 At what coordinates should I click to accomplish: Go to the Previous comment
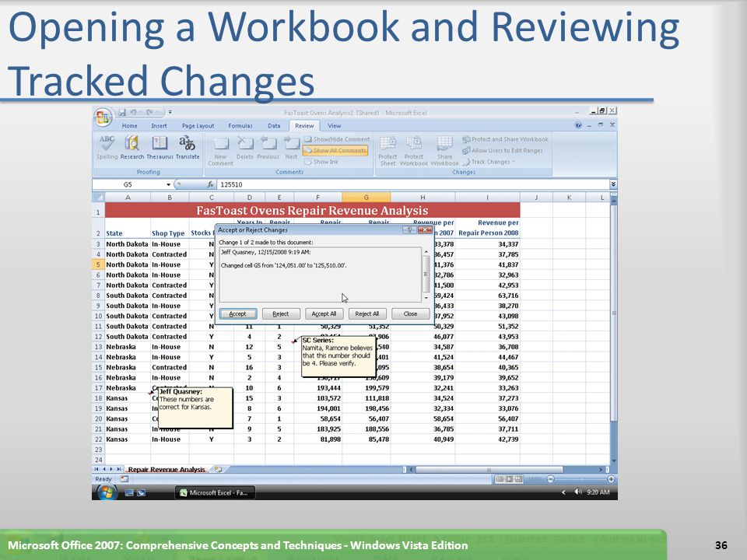[268, 148]
